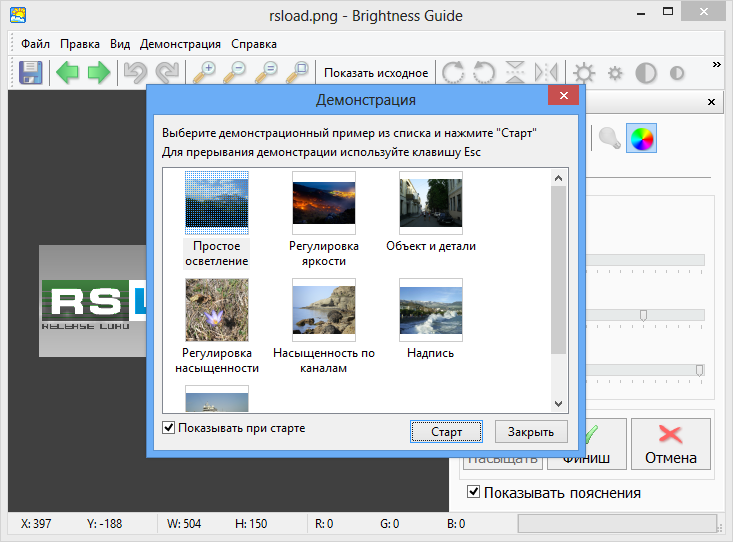
Task: Select the actual size magnifier with equals sign
Action: tap(266, 72)
